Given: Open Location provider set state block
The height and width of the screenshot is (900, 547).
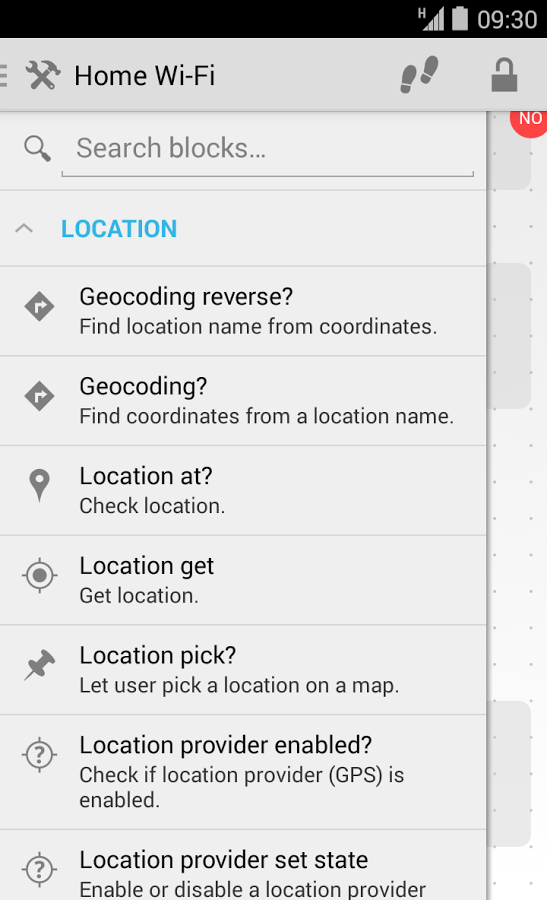Looking at the screenshot, I should [243, 866].
